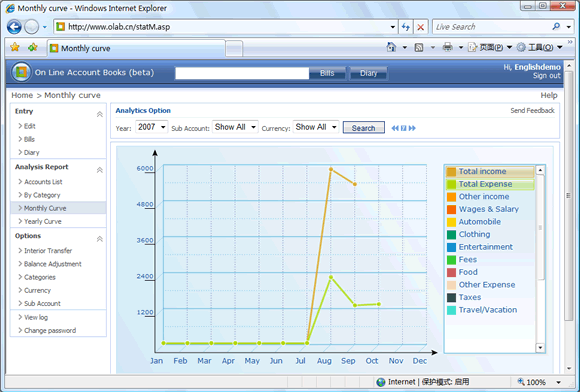Open the Year 2007 dropdown
The height and width of the screenshot is (392, 580).
(x=152, y=127)
